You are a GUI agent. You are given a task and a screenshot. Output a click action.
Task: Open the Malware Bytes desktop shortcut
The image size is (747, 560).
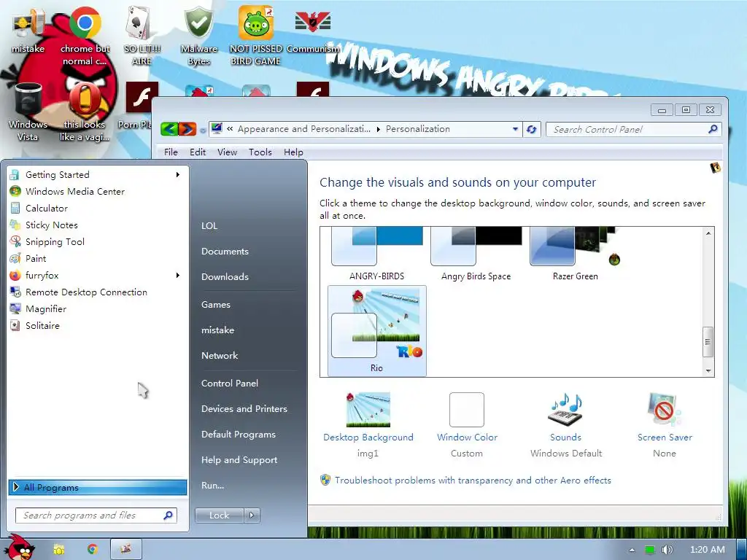click(198, 36)
